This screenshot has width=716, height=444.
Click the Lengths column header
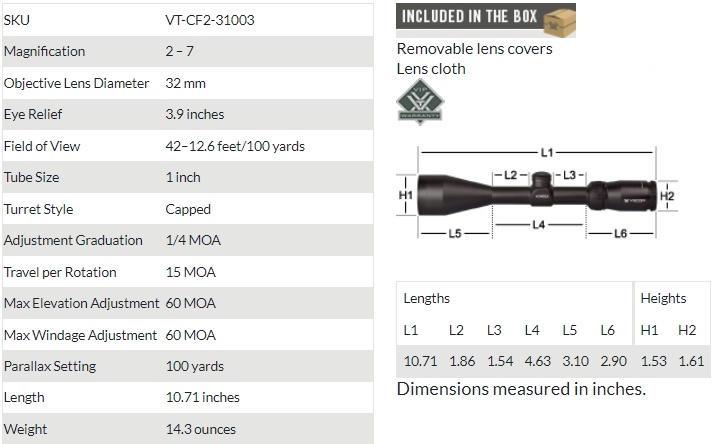(426, 298)
